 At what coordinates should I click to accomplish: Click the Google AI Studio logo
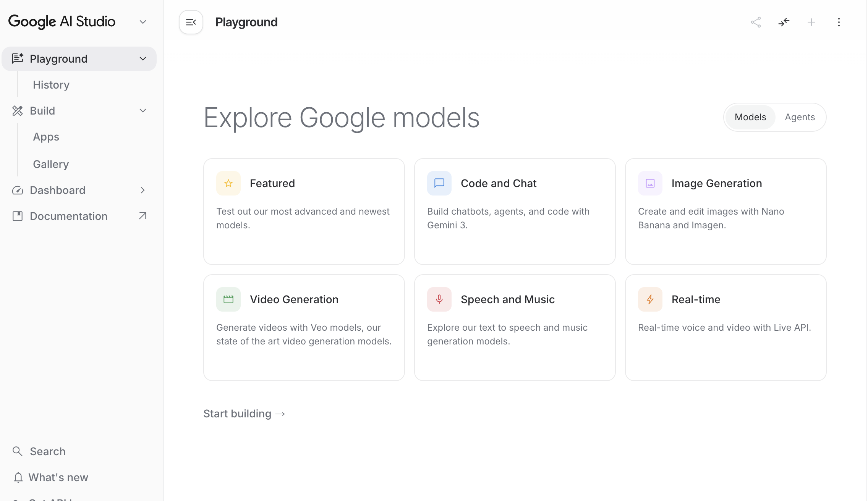(x=62, y=22)
